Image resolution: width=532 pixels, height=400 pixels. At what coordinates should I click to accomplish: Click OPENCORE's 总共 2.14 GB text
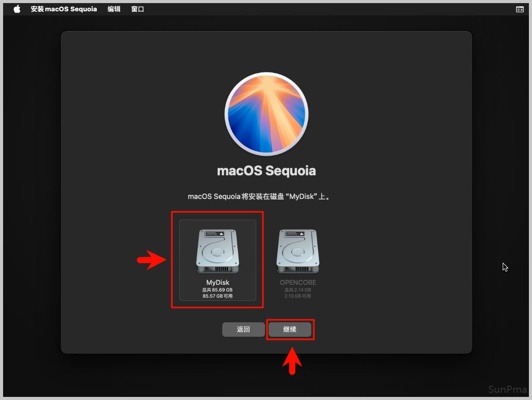coord(298,290)
